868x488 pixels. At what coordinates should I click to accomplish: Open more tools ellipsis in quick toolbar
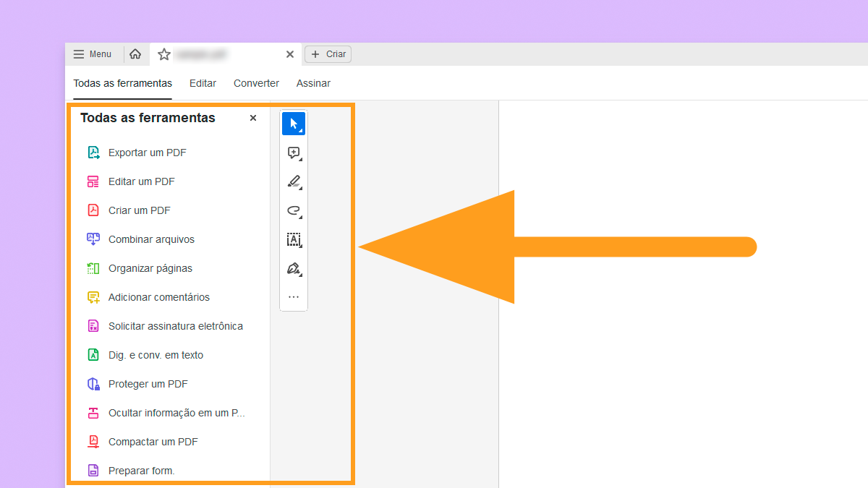click(x=294, y=296)
